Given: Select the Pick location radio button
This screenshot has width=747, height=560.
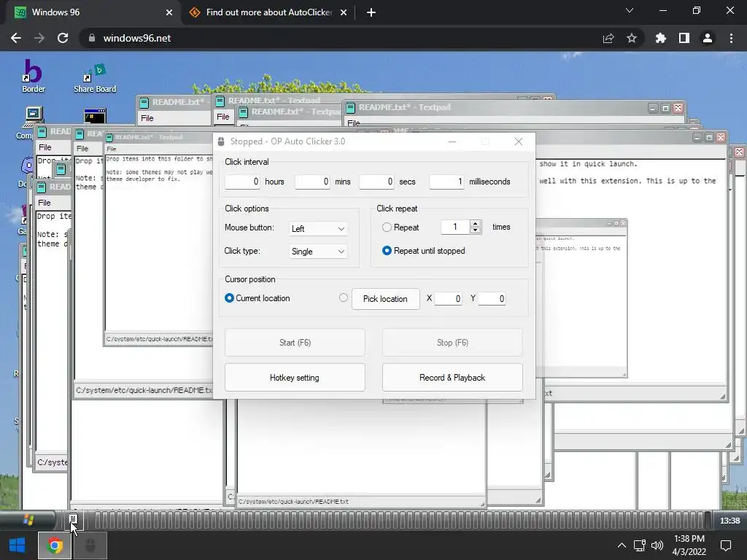Looking at the screenshot, I should click(344, 298).
